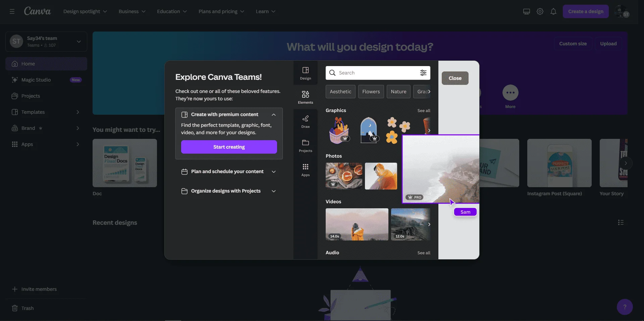The image size is (644, 321).
Task: Select the fruit basket graphic thumbnail
Action: point(339,130)
